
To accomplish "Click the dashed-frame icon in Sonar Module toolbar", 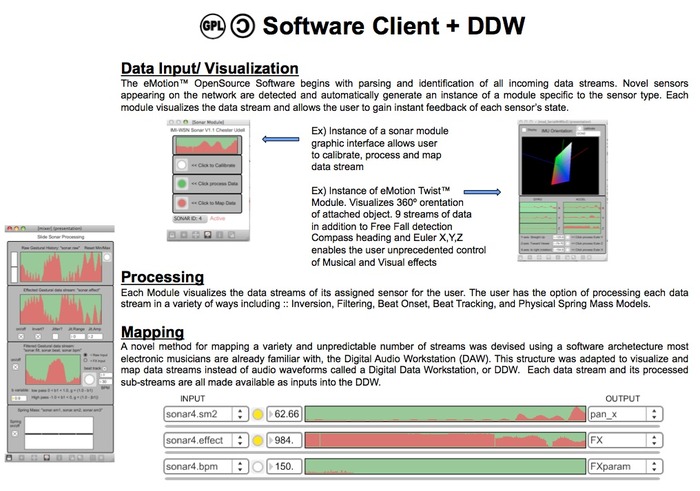I will point(196,235).
